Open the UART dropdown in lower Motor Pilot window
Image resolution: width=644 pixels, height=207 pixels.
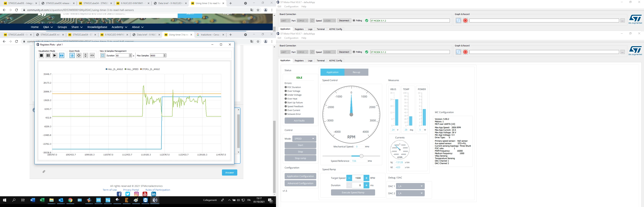[x=285, y=52]
